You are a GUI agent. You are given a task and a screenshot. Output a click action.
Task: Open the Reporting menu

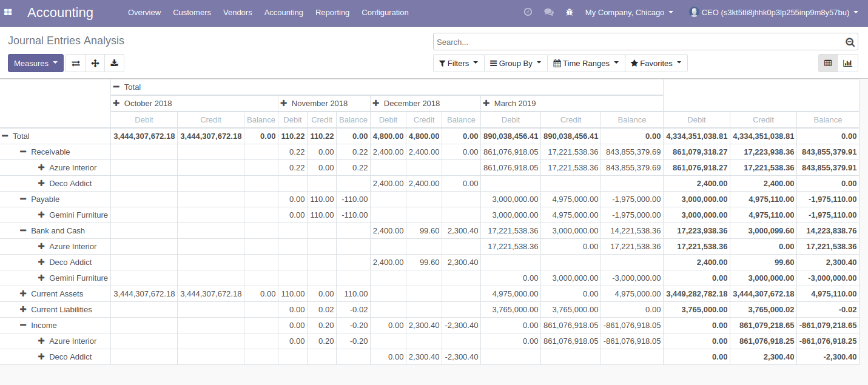332,12
